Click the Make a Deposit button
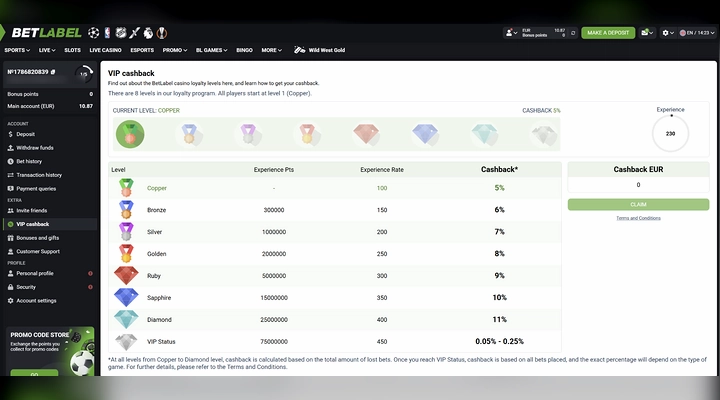Image resolution: width=720 pixels, height=400 pixels. 608,33
